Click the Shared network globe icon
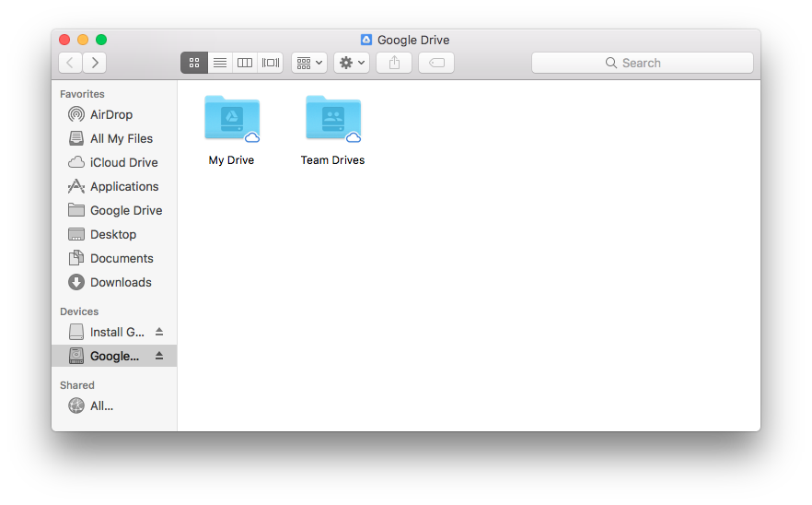The width and height of the screenshot is (812, 505). point(76,405)
